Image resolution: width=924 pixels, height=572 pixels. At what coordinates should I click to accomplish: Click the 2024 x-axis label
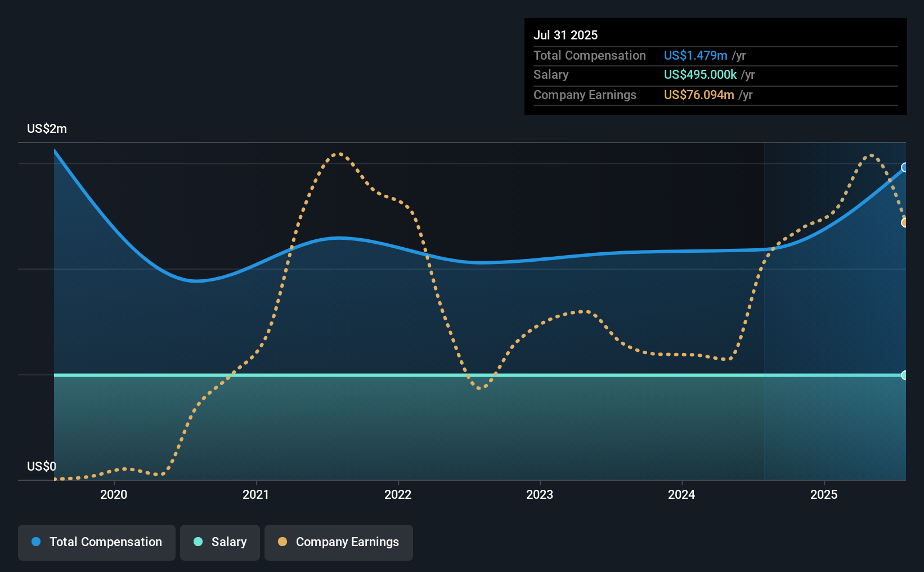(x=681, y=494)
